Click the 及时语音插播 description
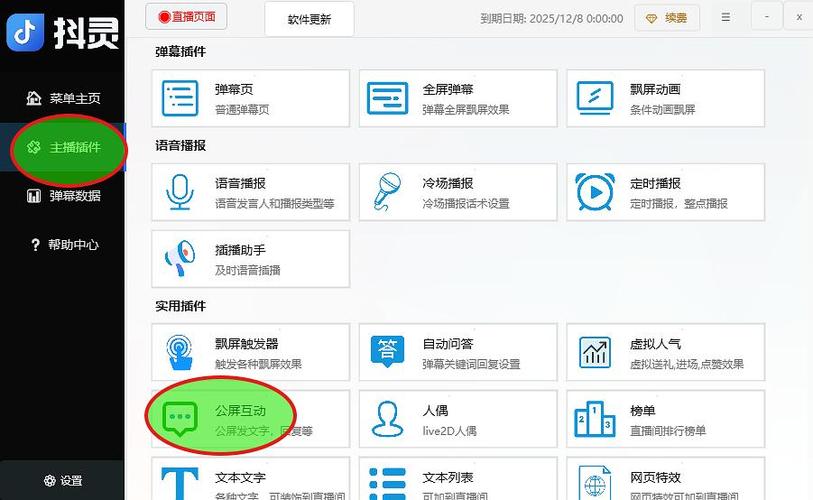This screenshot has height=500, width=813. point(247,270)
